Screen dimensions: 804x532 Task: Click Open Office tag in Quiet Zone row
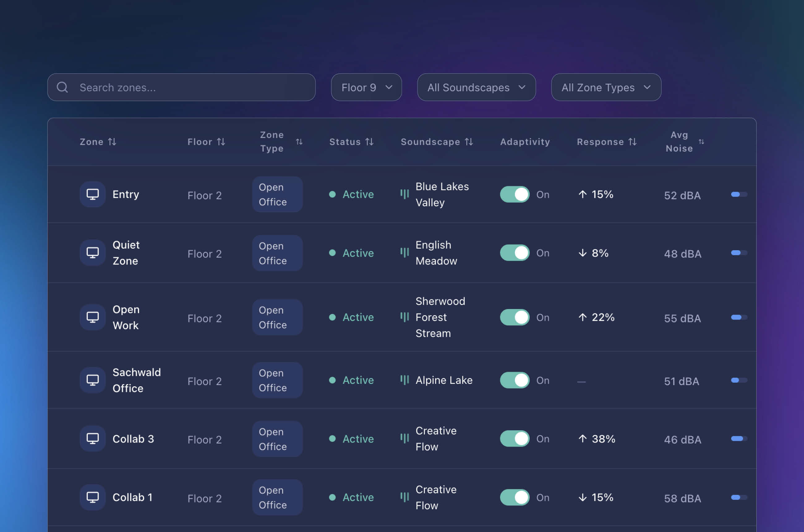[277, 253]
